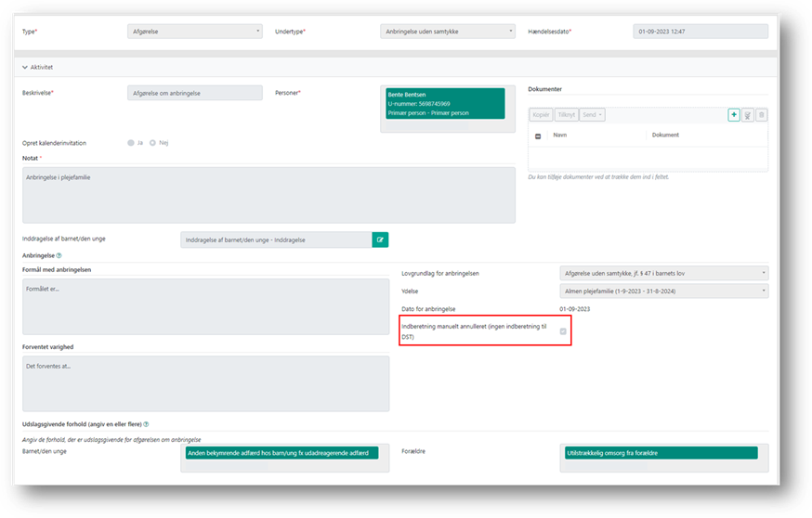Screen dimensions: 812x518
Task: Click help icon next to Anbringelse heading
Action: point(59,255)
